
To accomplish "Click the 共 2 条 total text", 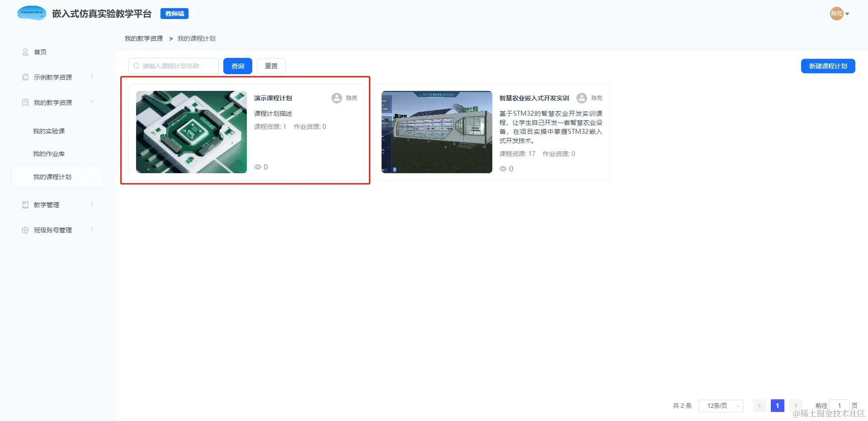I will [682, 406].
